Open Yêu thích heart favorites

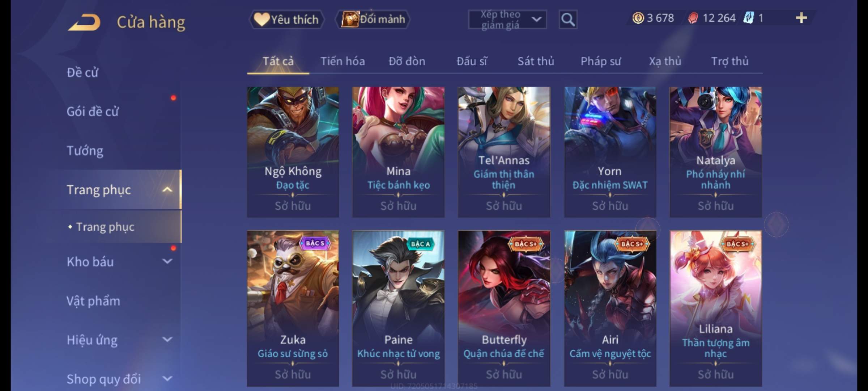(286, 20)
